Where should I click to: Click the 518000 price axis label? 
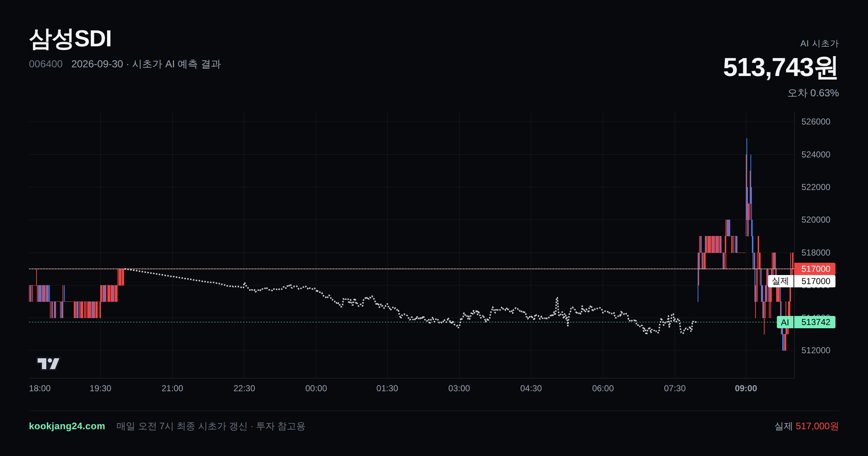click(816, 253)
